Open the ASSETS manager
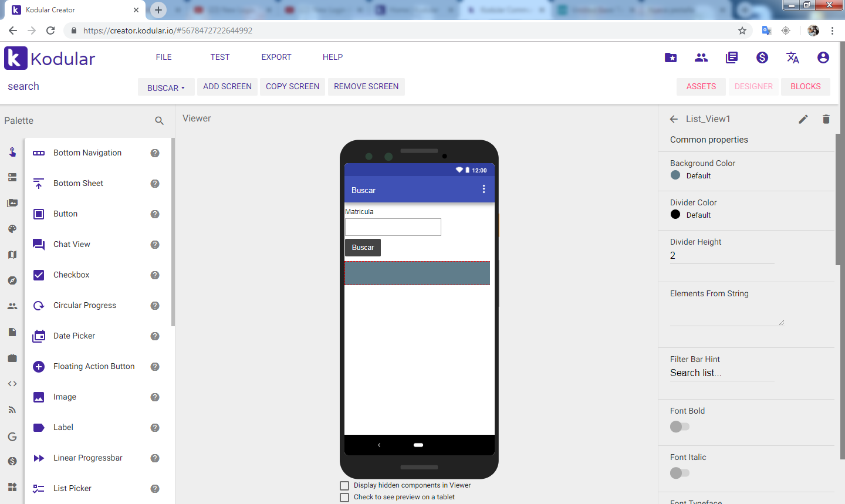 (701, 86)
